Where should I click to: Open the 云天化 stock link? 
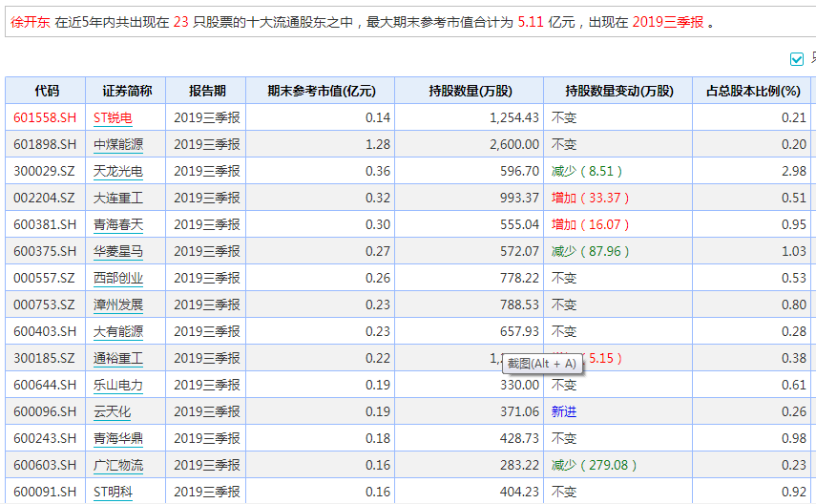point(112,411)
